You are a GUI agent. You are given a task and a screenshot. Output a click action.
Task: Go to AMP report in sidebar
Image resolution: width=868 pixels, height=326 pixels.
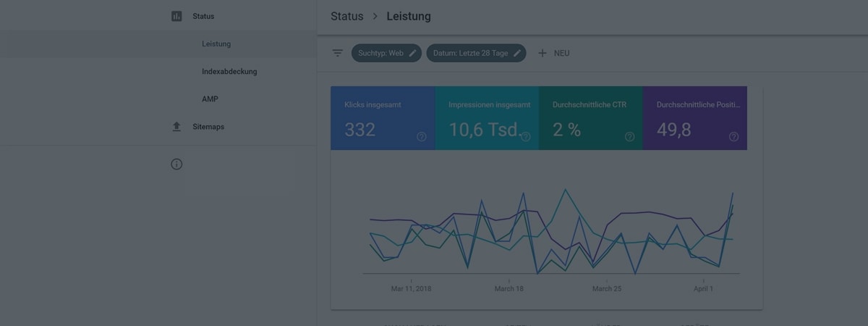pyautogui.click(x=210, y=99)
